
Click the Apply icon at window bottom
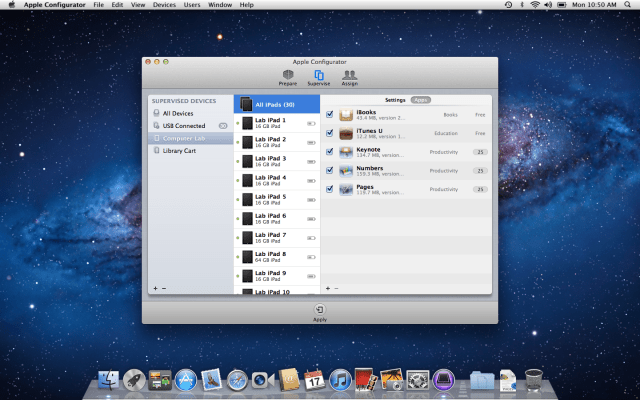click(319, 311)
